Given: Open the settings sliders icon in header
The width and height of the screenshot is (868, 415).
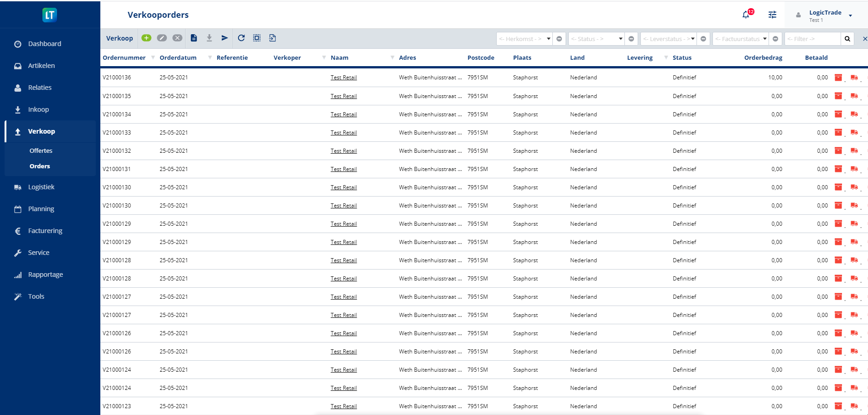Looking at the screenshot, I should [772, 15].
